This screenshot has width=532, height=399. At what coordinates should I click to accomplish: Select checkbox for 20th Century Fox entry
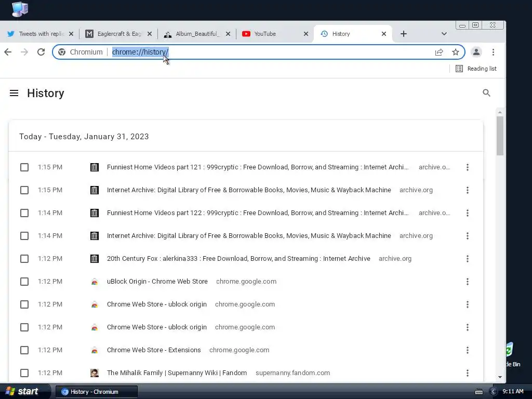pos(24,259)
